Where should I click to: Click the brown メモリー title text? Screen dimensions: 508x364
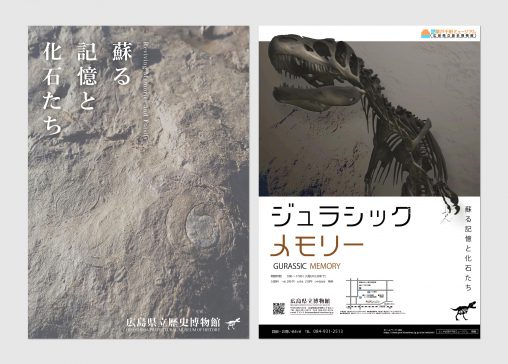pos(317,245)
